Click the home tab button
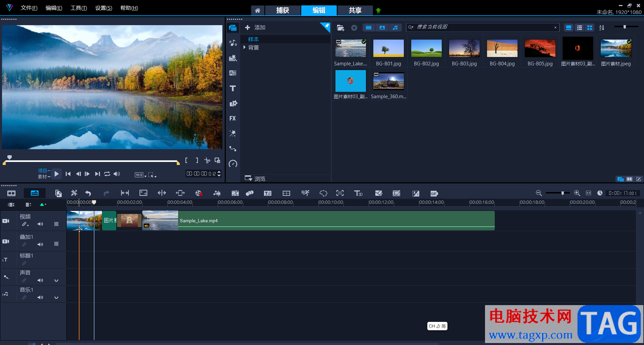 click(258, 10)
